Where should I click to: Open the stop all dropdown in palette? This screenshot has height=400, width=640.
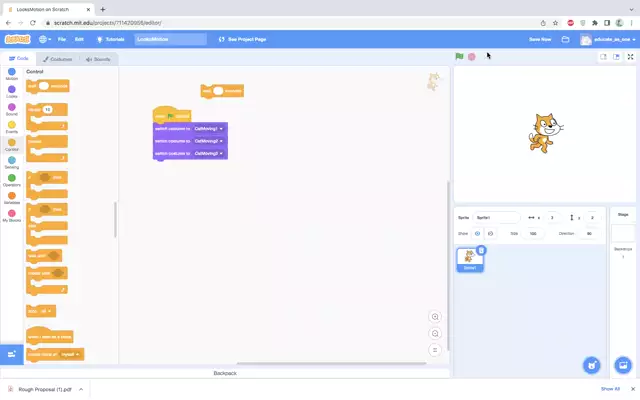46,311
